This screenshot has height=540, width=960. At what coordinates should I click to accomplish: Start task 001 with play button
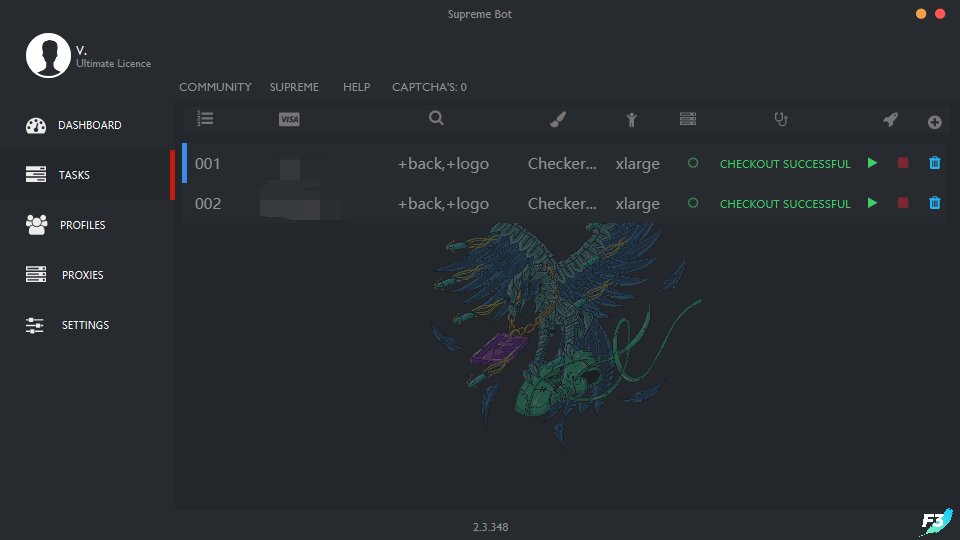point(872,163)
